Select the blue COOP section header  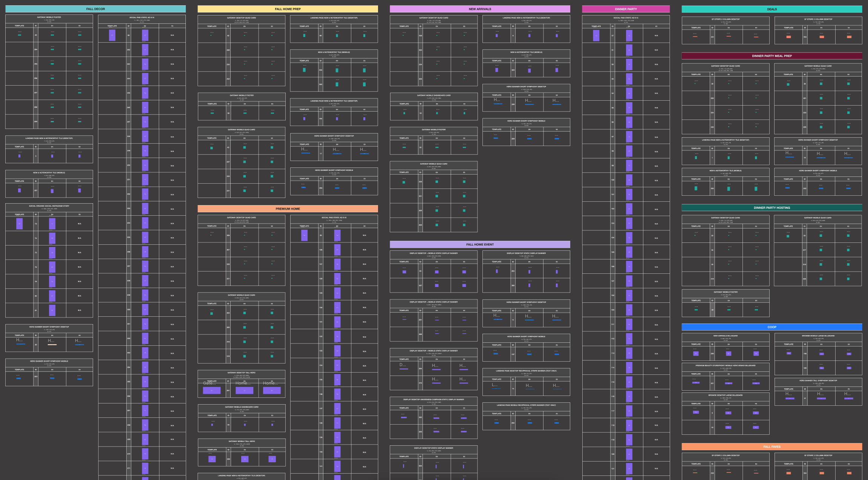[x=772, y=327]
